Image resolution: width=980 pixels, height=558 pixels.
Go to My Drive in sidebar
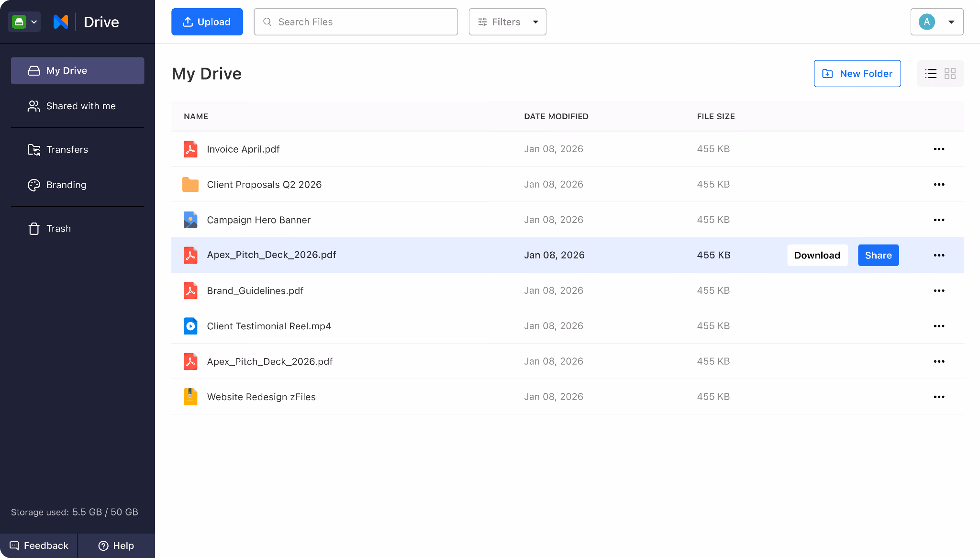click(78, 71)
